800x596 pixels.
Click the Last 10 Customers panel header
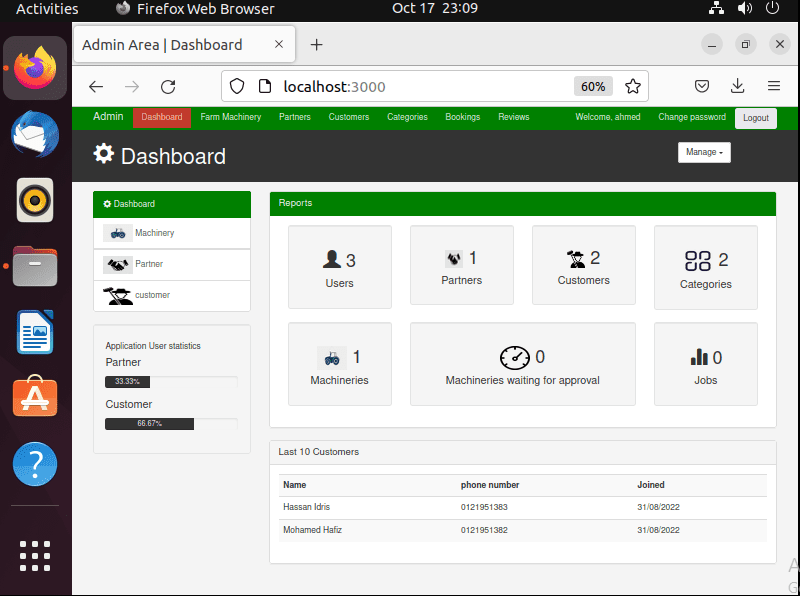[x=522, y=452]
